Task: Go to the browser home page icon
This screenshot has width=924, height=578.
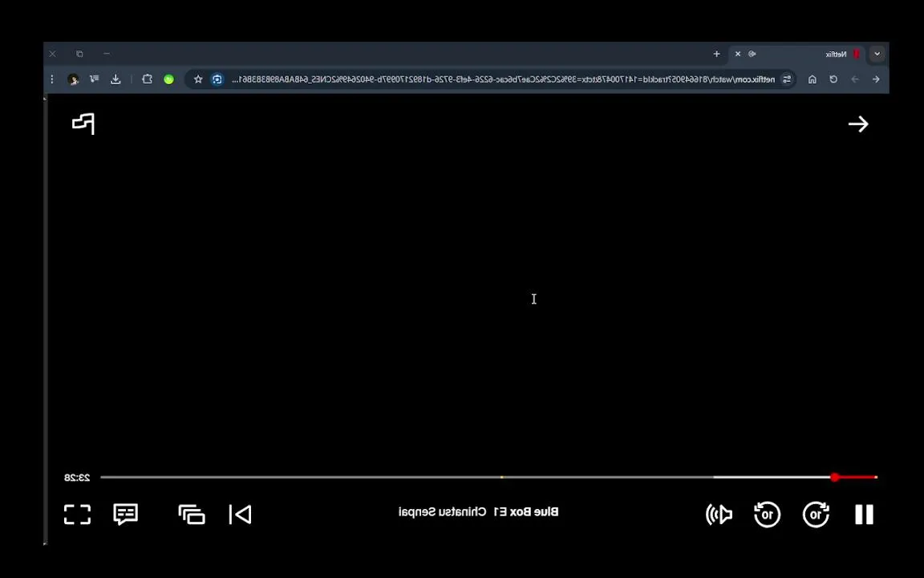Action: click(812, 79)
